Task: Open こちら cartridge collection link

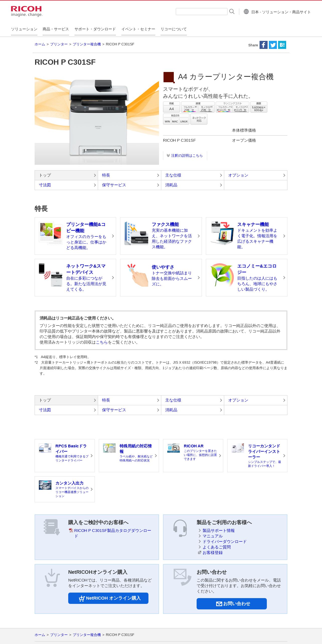Action: tap(102, 342)
